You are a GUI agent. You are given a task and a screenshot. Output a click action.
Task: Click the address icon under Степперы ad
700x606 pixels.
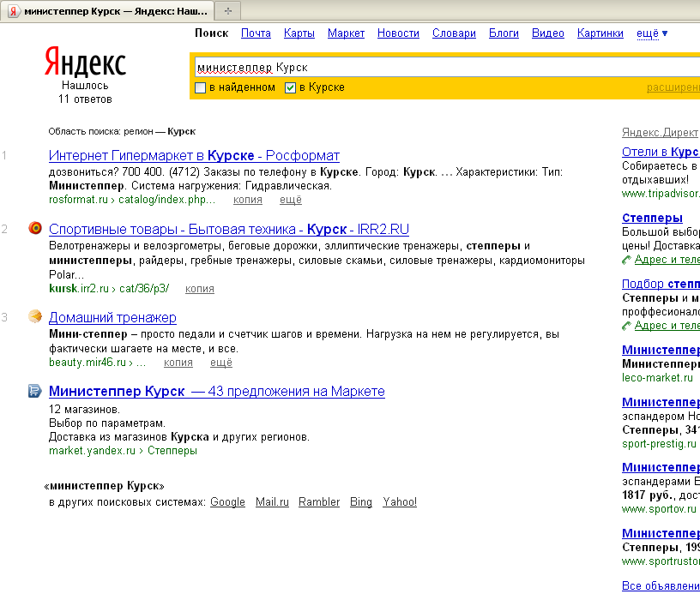pos(626,260)
